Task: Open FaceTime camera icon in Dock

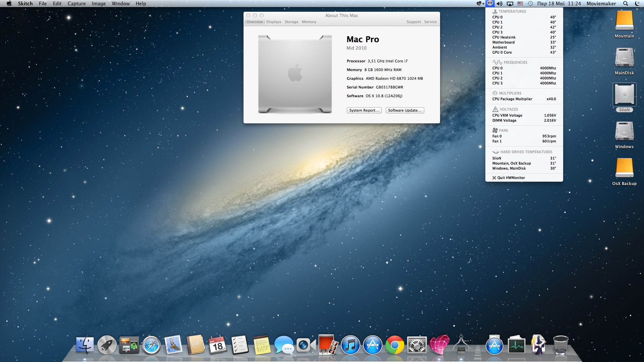Action: click(306, 345)
